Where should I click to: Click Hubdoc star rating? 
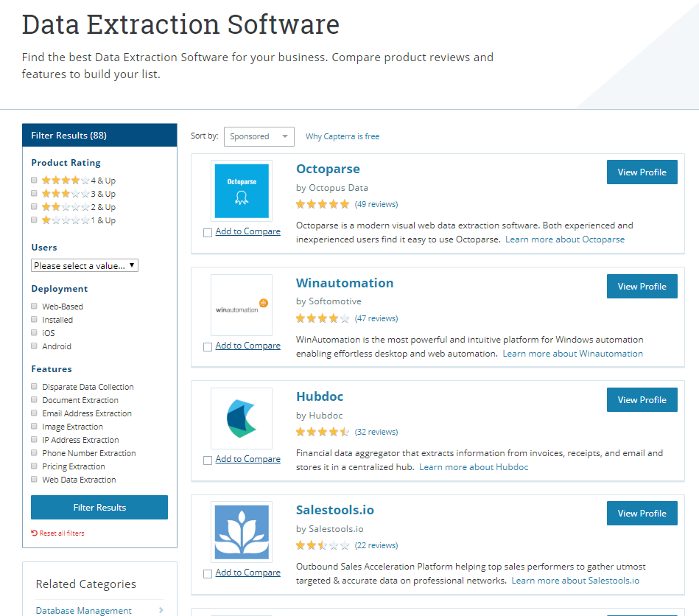pos(323,432)
